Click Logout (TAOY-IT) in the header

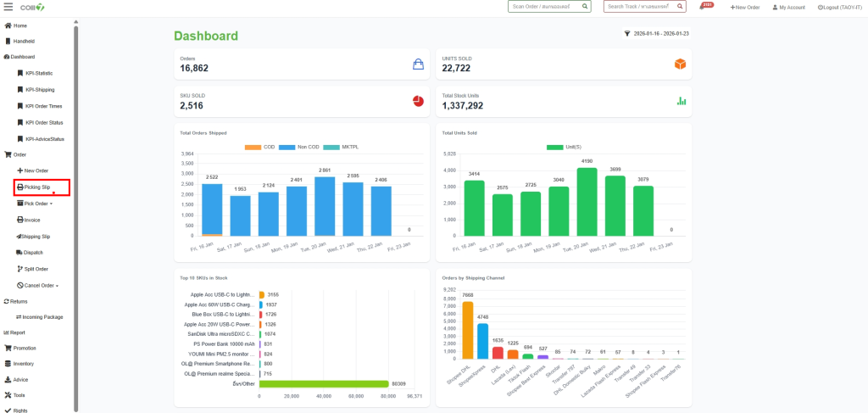840,7
